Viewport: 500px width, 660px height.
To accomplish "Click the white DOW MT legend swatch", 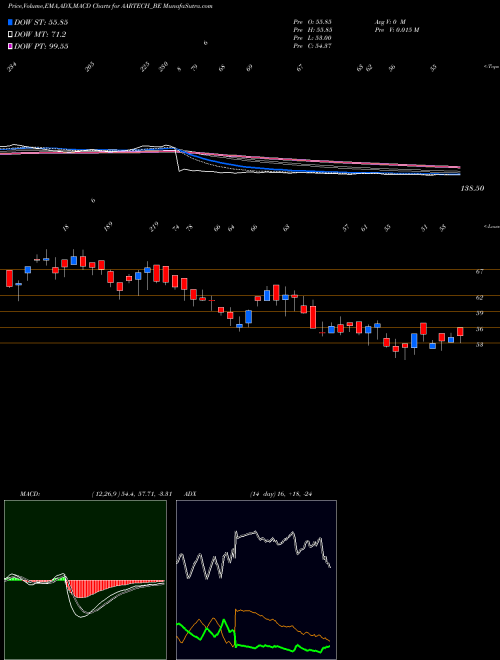I will click(x=10, y=35).
